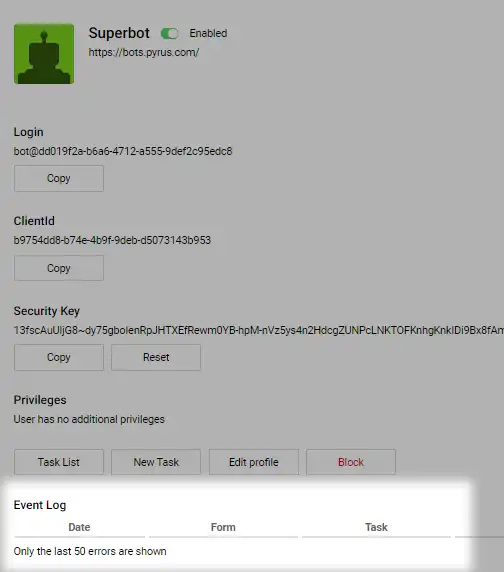Click the login text starting with bot@dd019f2a
This screenshot has width=504, height=572.
[123, 151]
